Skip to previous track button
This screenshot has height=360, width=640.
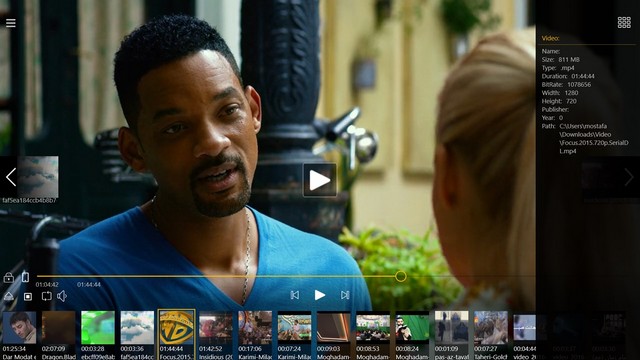pyautogui.click(x=295, y=295)
